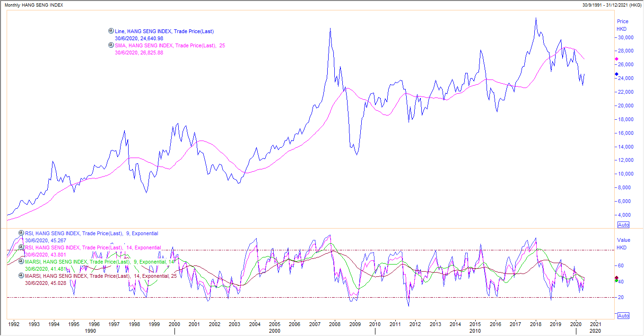Click the clock icon next to RSI 9 Exponential

click(x=21, y=233)
